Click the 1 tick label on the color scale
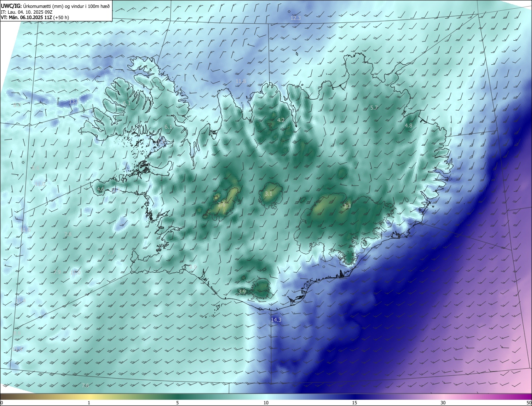 (89, 403)
